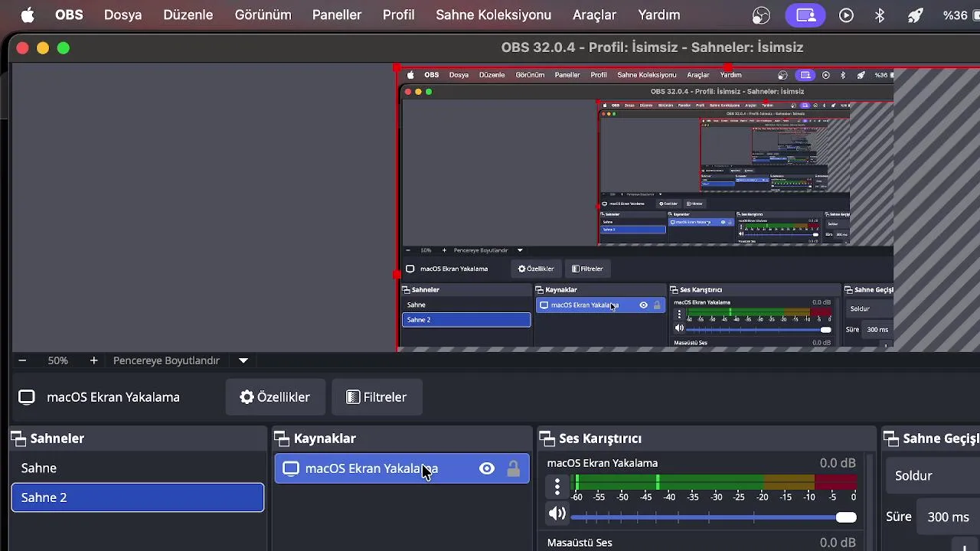
Task: Open the Bluetooth menu bar icon
Action: (880, 15)
